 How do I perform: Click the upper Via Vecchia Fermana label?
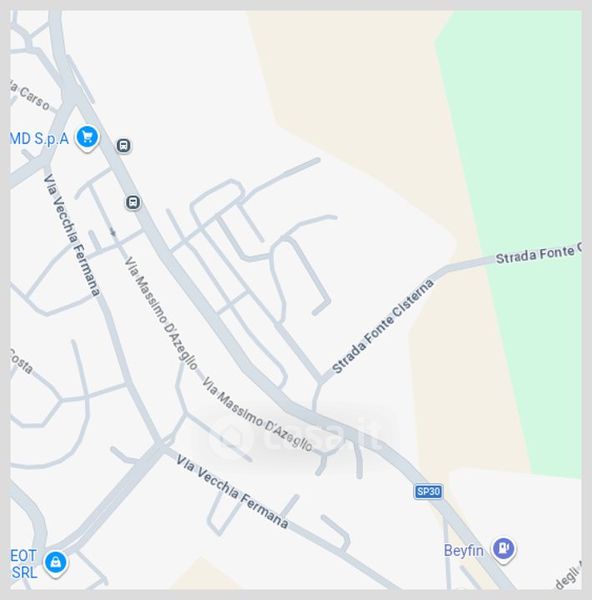(72, 235)
